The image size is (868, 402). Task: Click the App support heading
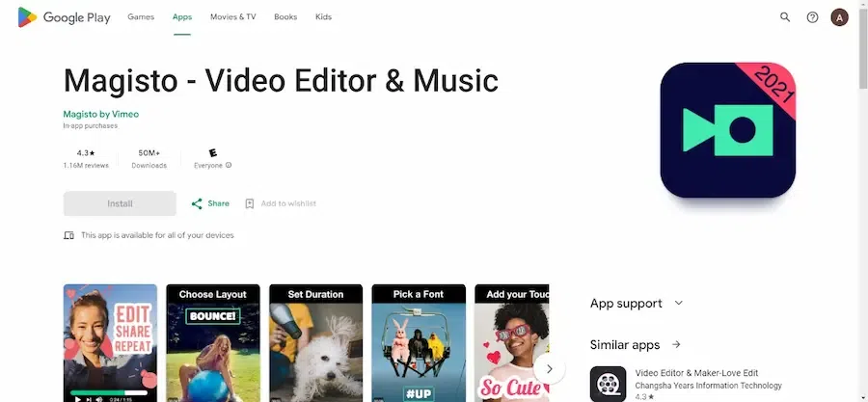tap(626, 303)
